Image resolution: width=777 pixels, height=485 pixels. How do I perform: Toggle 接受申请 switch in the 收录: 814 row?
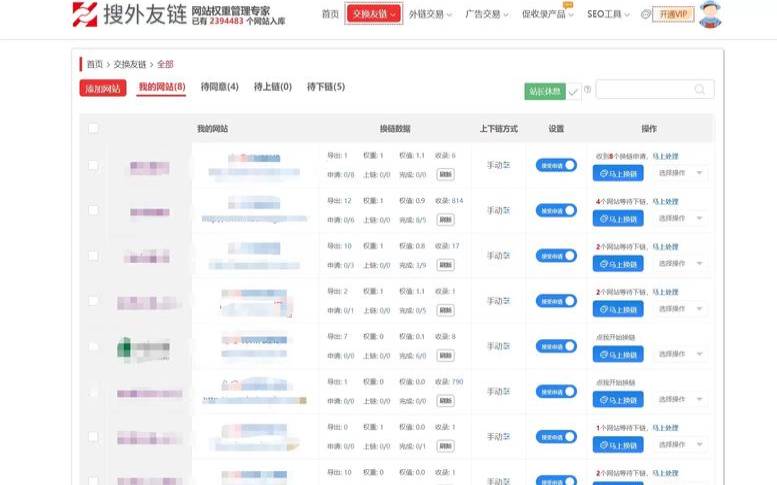click(556, 211)
